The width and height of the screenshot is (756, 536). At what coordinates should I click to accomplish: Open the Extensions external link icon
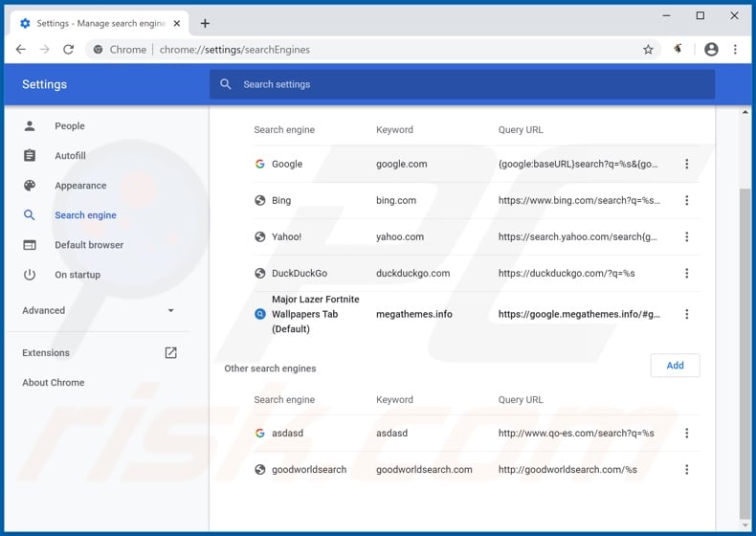[x=170, y=352]
